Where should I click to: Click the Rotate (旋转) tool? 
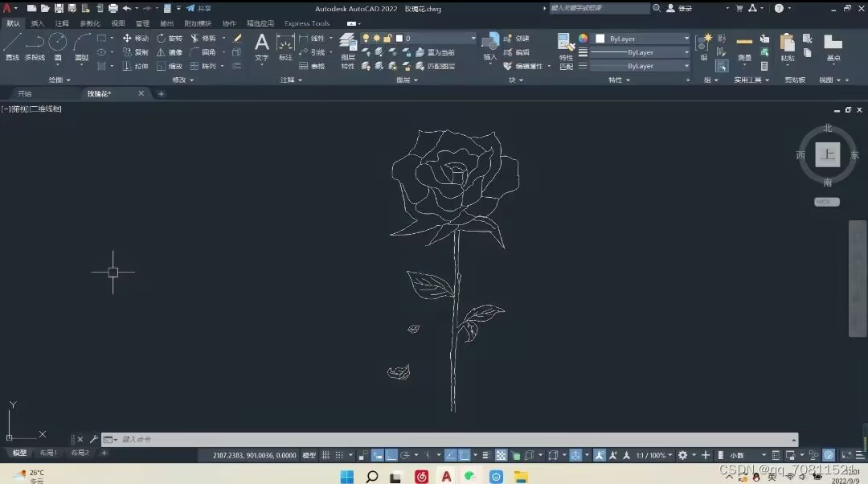point(170,39)
